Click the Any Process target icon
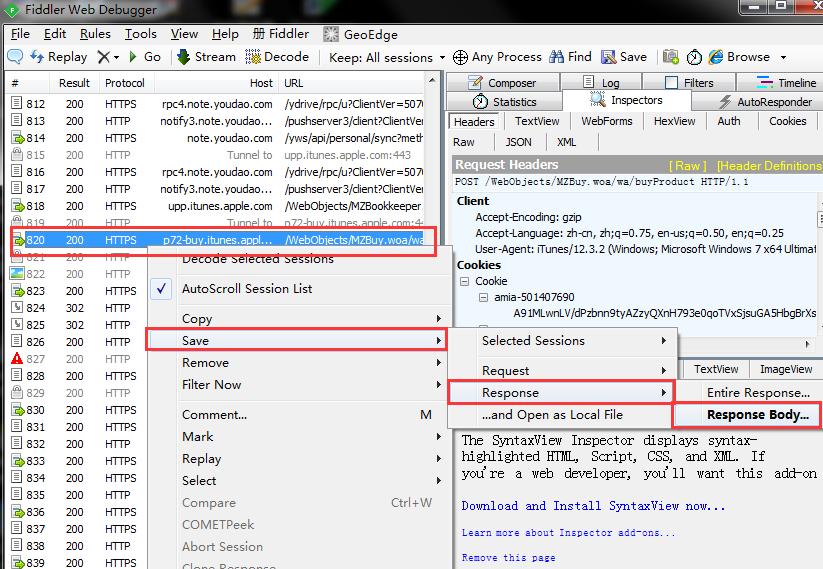 click(x=460, y=57)
